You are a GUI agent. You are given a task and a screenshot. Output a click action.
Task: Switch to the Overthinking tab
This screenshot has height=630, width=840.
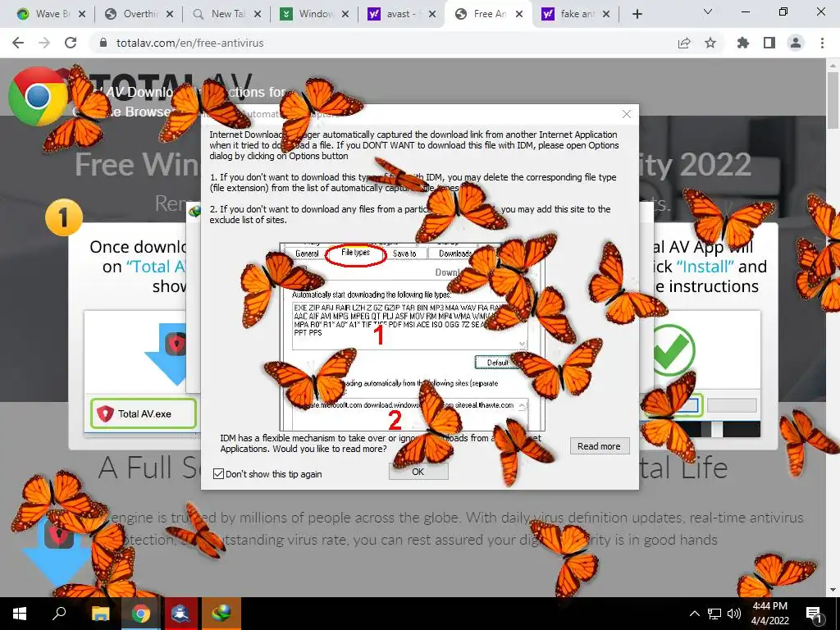tap(138, 14)
